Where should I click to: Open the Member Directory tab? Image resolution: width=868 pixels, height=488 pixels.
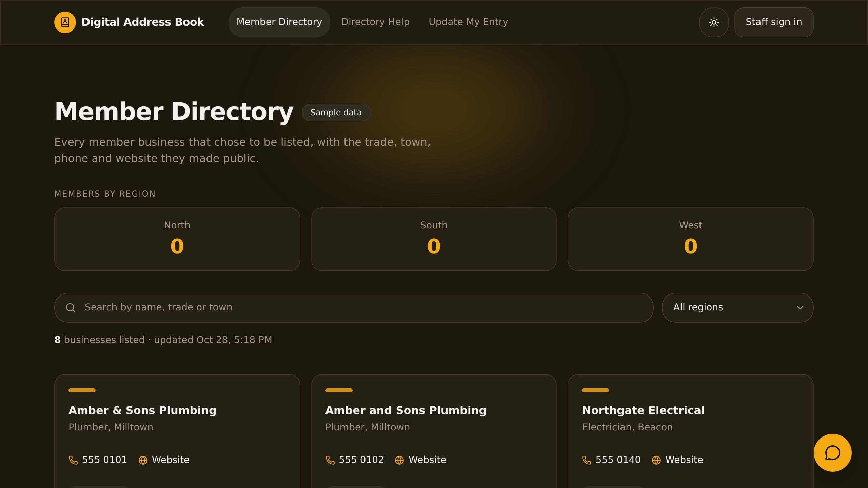(279, 22)
